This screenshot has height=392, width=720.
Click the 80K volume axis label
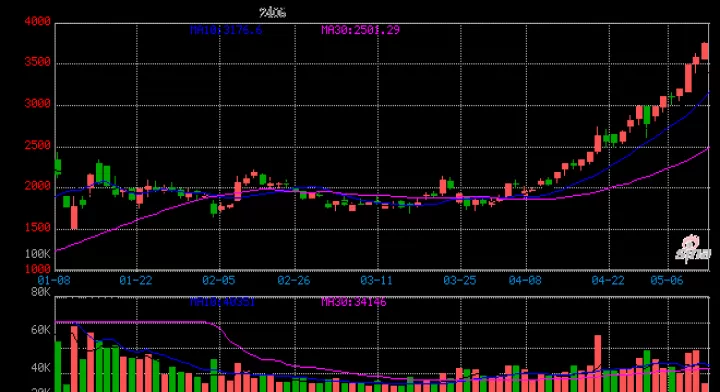click(40, 292)
